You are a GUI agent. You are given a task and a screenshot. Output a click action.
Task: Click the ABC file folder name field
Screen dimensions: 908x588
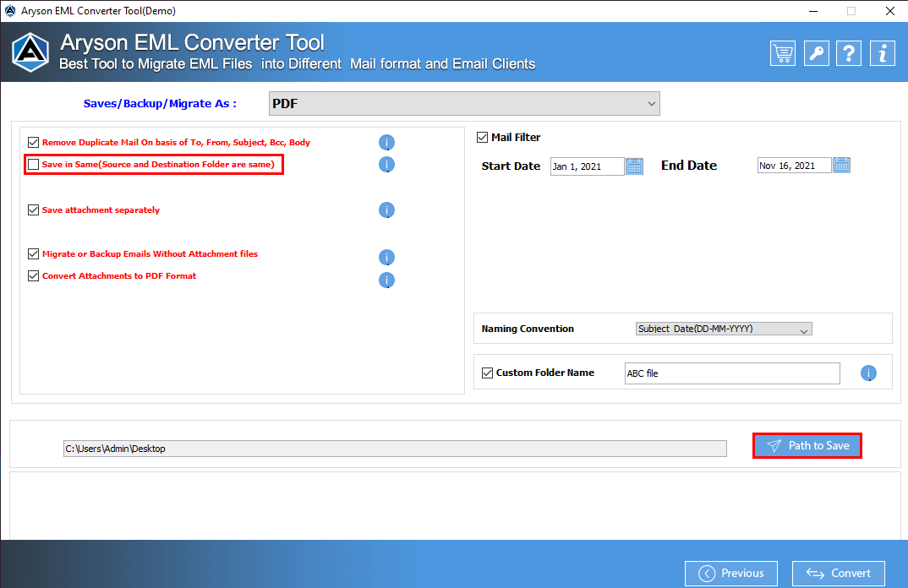click(732, 373)
